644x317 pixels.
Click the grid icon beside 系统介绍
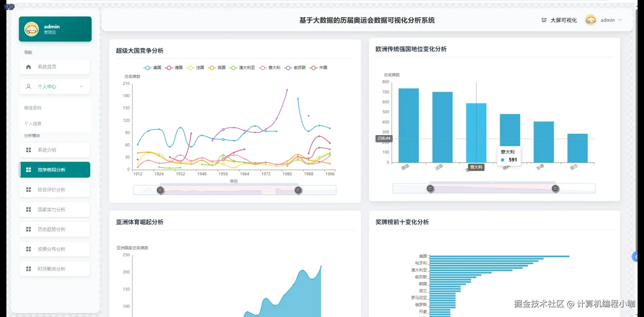point(29,150)
